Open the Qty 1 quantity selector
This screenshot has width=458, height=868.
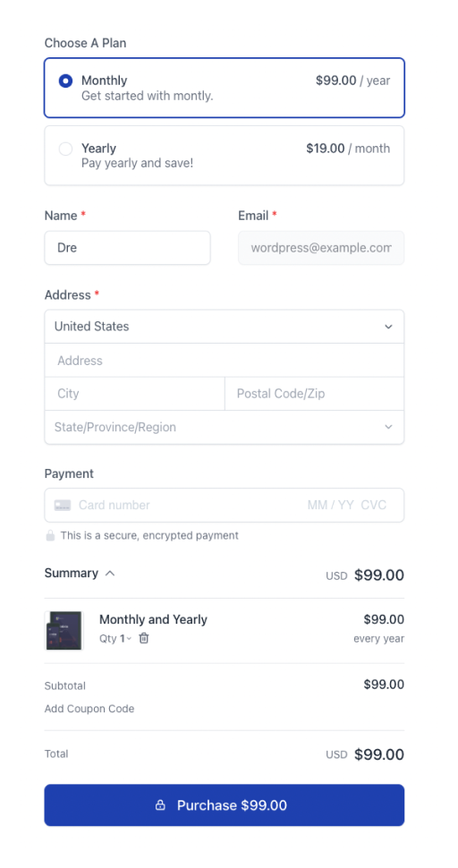click(x=115, y=638)
